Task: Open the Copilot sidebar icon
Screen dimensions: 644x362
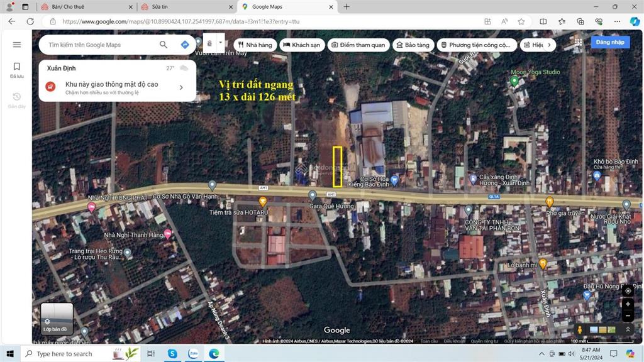Action: point(635,21)
